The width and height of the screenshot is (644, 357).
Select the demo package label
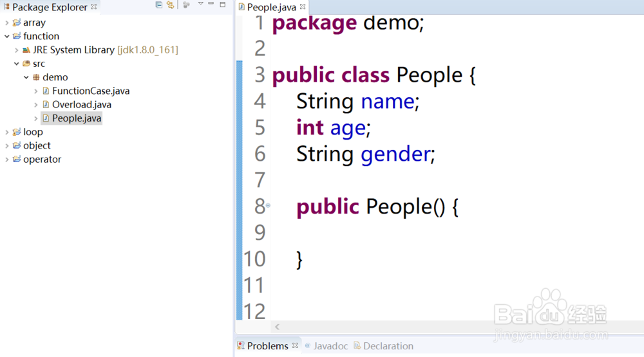tap(55, 77)
